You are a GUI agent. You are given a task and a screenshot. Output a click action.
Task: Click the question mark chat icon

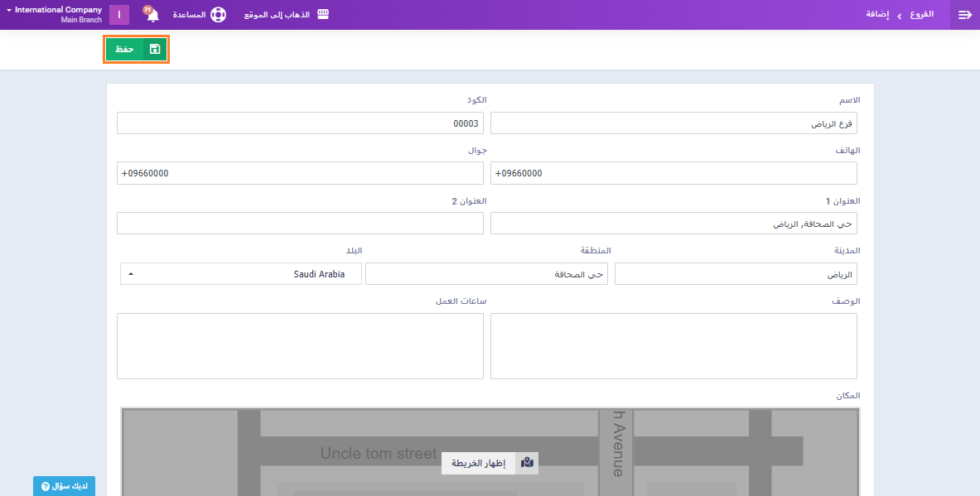click(46, 486)
